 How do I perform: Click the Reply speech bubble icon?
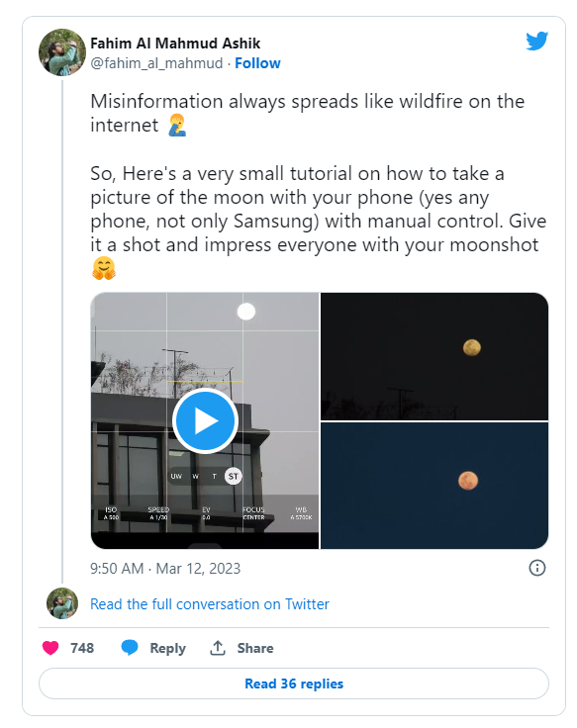(x=130, y=648)
